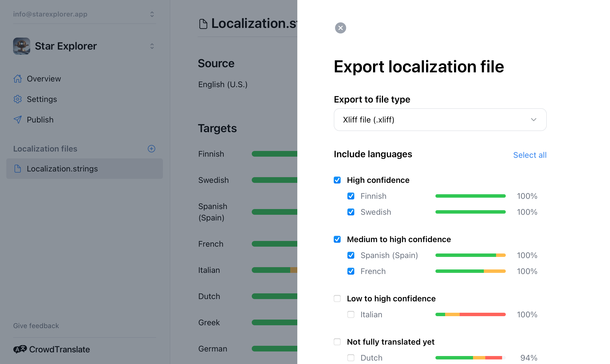
Task: Click the Settings gear icon
Action: (18, 99)
